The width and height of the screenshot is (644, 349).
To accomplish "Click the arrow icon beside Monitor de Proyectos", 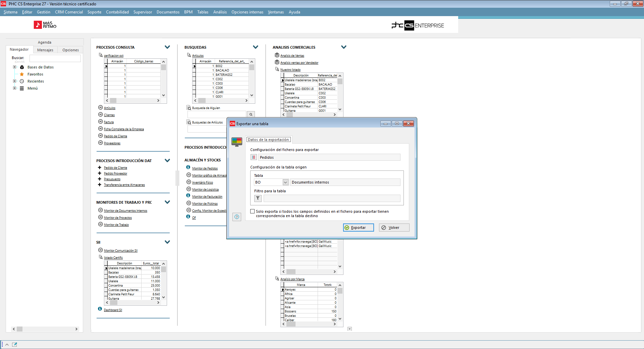I will pyautogui.click(x=100, y=217).
